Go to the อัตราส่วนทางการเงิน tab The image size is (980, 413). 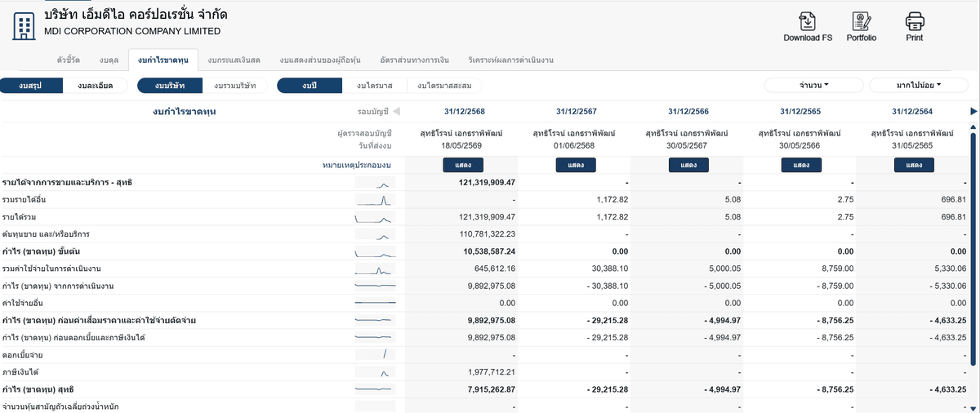[x=414, y=60]
